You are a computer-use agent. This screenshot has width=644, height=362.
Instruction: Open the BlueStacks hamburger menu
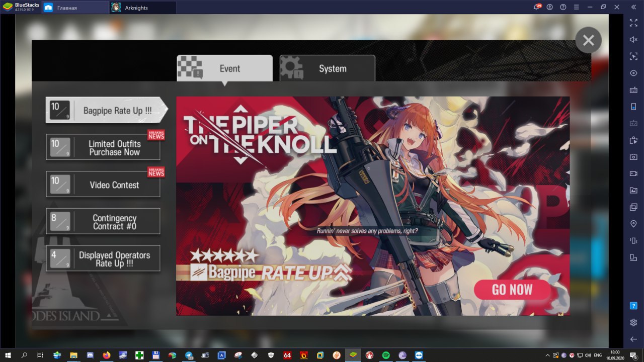pyautogui.click(x=577, y=7)
